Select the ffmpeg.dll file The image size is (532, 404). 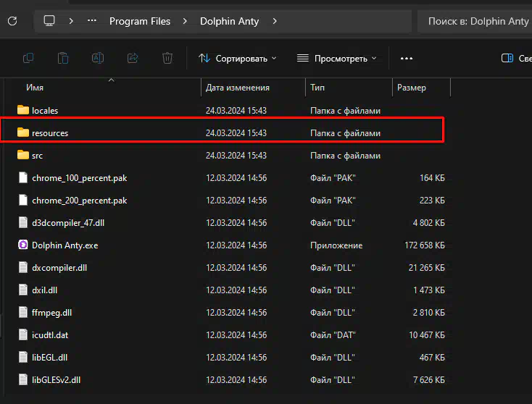point(51,313)
